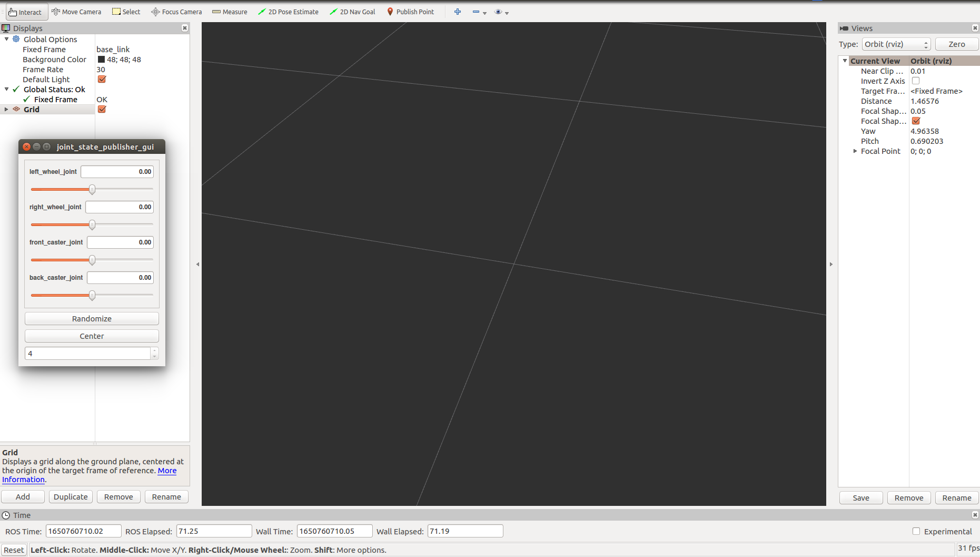Collapse the Global Status tree node
Image resolution: width=980 pixels, height=557 pixels.
6,89
